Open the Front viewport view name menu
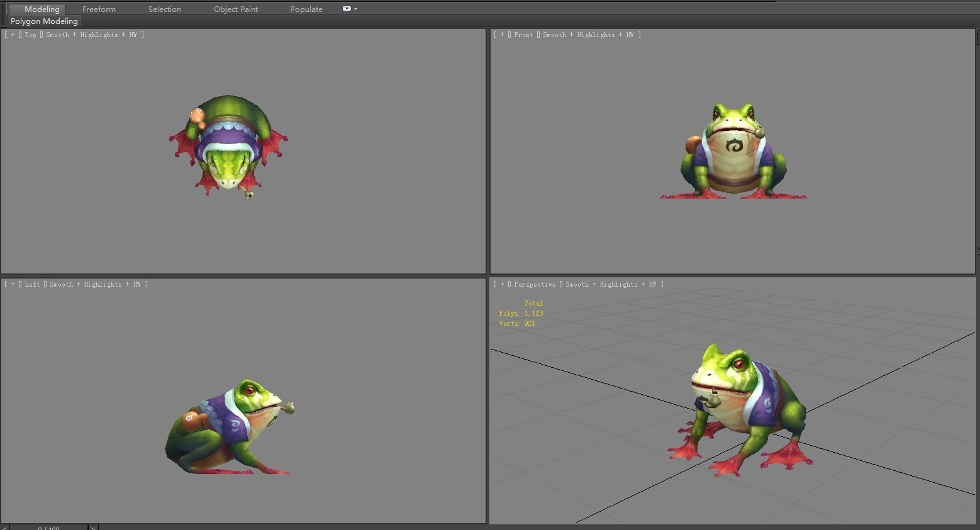 pyautogui.click(x=523, y=35)
